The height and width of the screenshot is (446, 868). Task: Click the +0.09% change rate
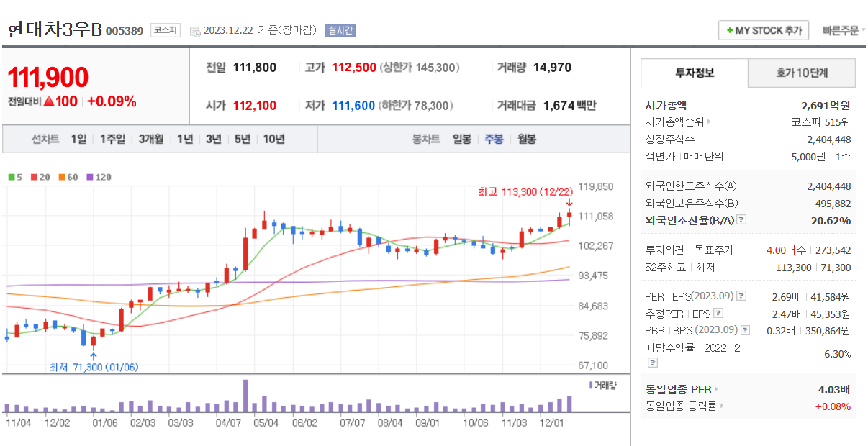(112, 101)
